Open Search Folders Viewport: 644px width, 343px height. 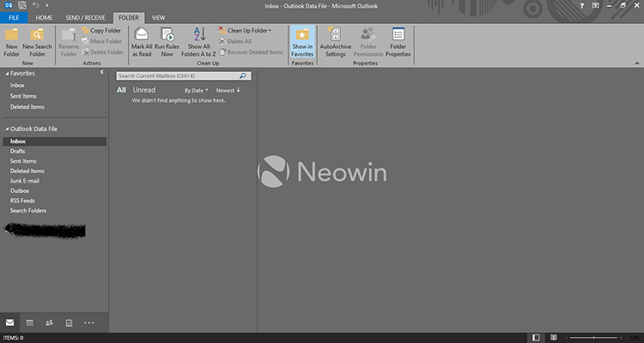28,210
